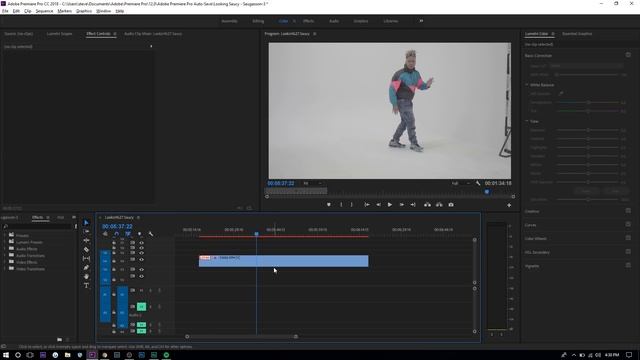Open the File menu
Viewport: 640px width, 360px height.
click(x=5, y=11)
